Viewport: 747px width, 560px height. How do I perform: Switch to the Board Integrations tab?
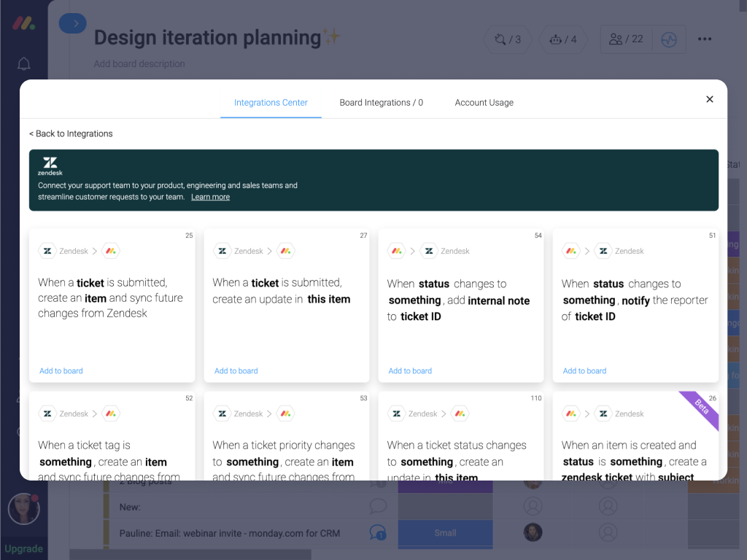[382, 102]
